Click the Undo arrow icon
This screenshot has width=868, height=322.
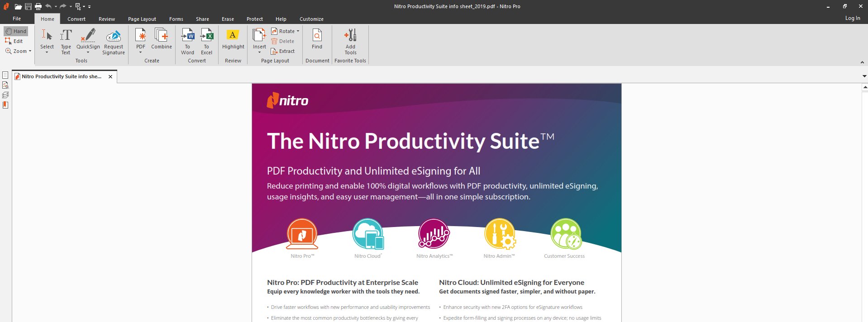pos(48,6)
